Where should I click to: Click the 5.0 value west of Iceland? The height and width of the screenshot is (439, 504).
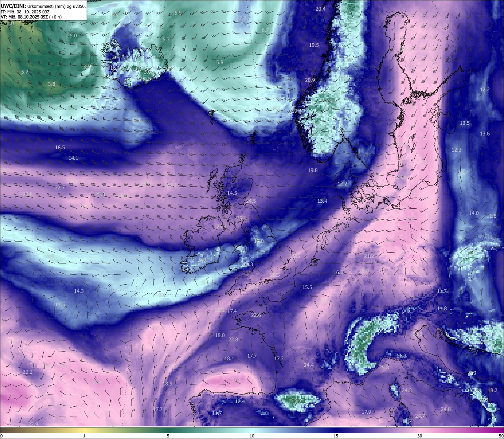(x=73, y=35)
